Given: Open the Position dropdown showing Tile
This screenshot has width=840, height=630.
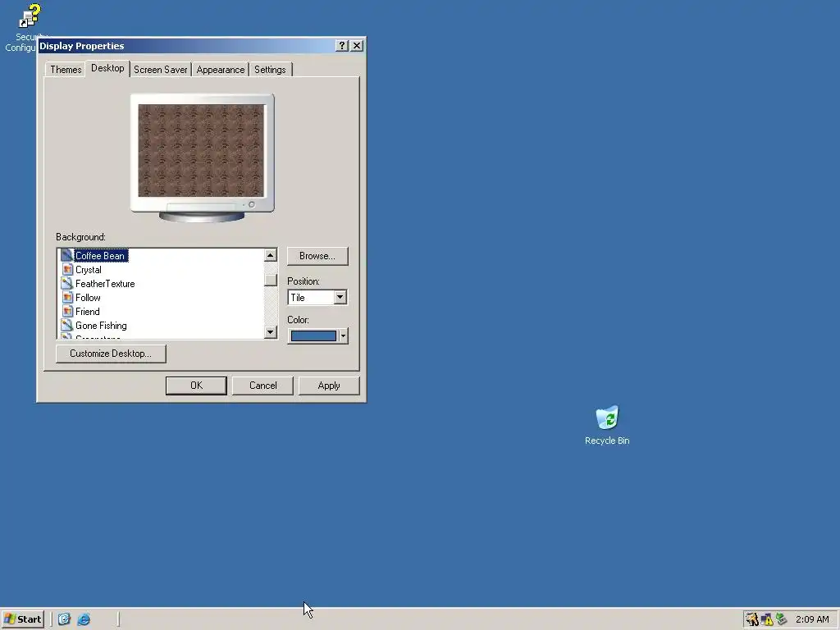Looking at the screenshot, I should [x=317, y=297].
